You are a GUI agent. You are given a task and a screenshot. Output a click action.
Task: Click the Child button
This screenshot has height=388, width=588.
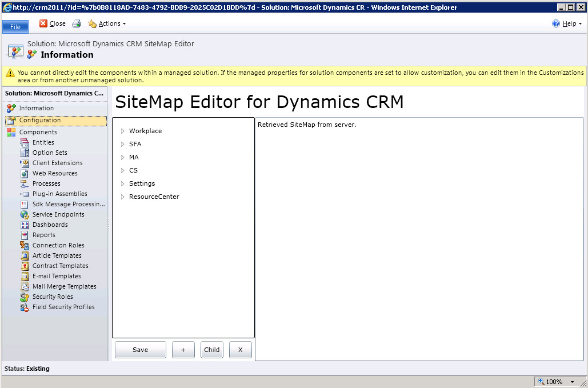[212, 350]
